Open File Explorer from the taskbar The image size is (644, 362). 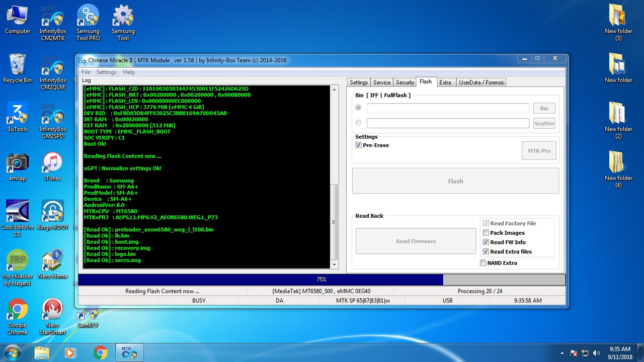tap(42, 352)
